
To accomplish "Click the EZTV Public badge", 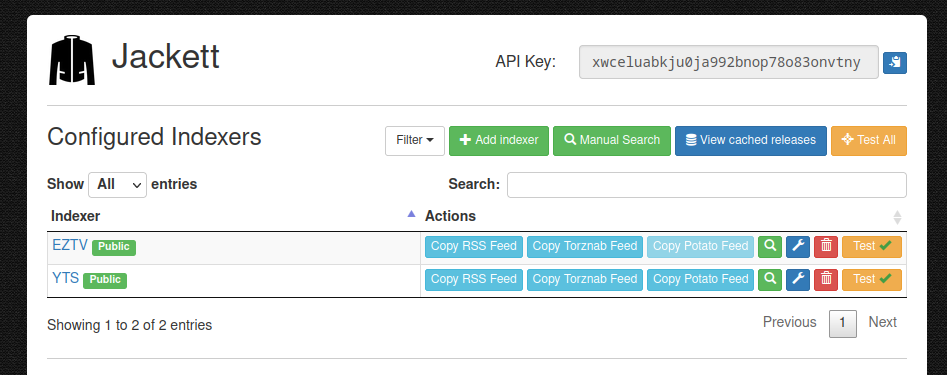I will coord(114,247).
